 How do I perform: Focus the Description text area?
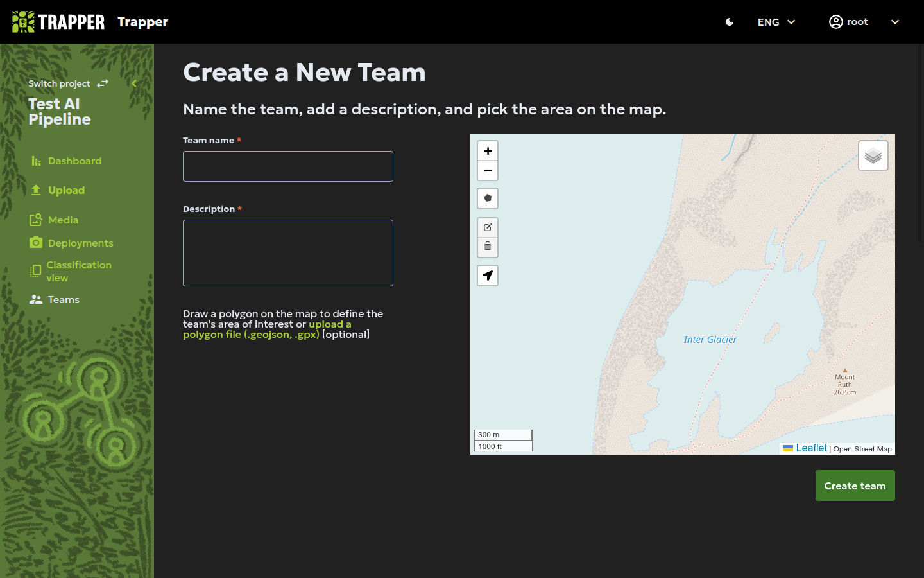point(288,253)
